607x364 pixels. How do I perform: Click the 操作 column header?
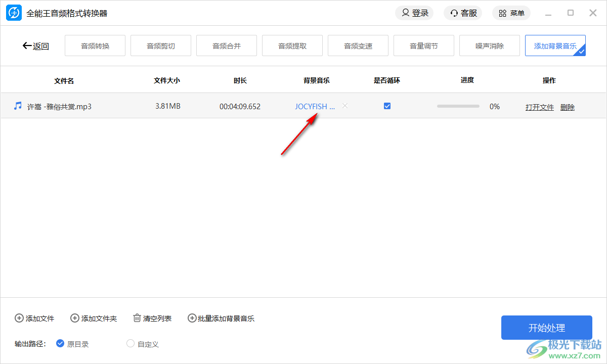point(549,80)
